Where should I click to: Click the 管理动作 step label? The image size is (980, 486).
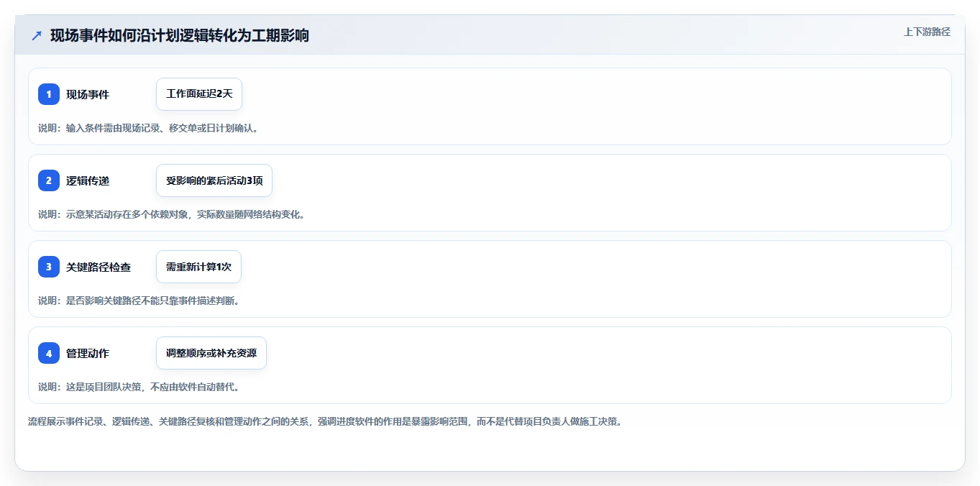coord(88,353)
